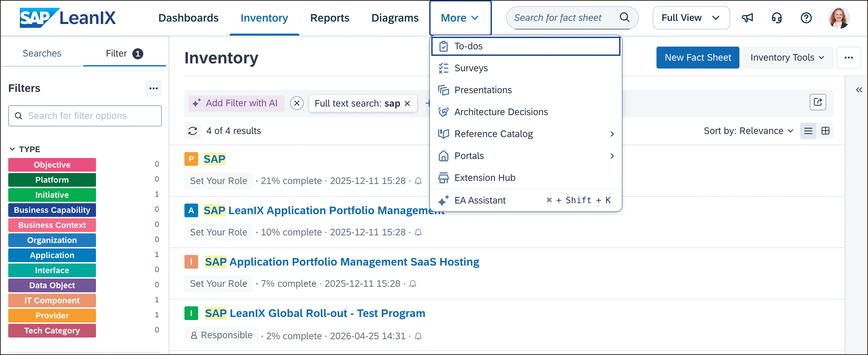Clear all filters with the circled X

coord(297,103)
